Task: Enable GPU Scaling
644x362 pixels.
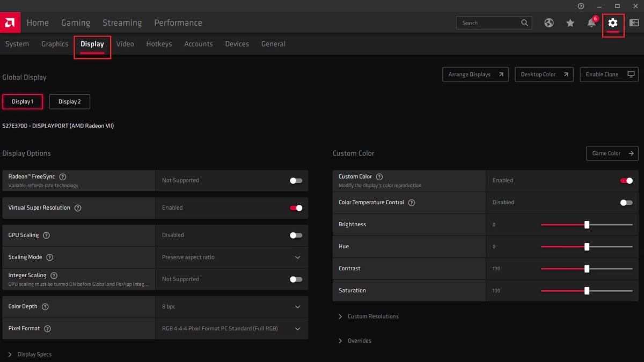Action: tap(296, 235)
